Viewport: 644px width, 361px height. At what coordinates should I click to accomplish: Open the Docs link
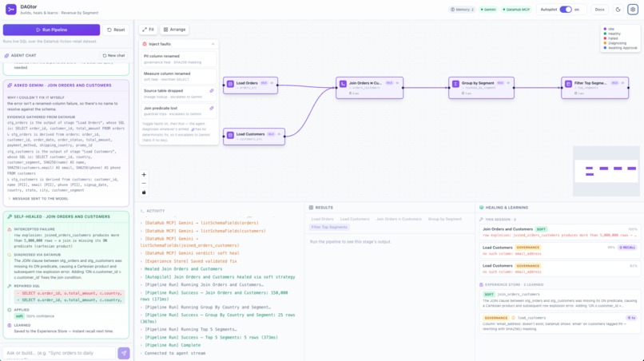click(x=599, y=10)
